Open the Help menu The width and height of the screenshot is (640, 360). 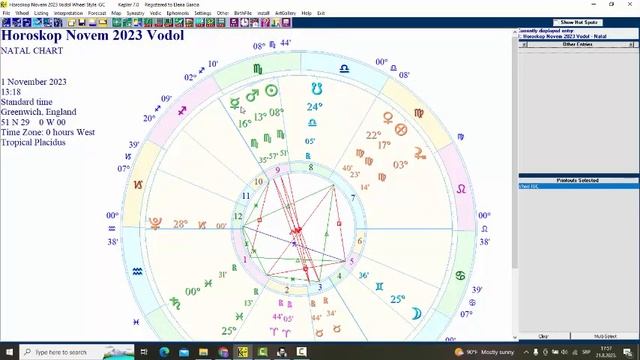click(x=307, y=13)
